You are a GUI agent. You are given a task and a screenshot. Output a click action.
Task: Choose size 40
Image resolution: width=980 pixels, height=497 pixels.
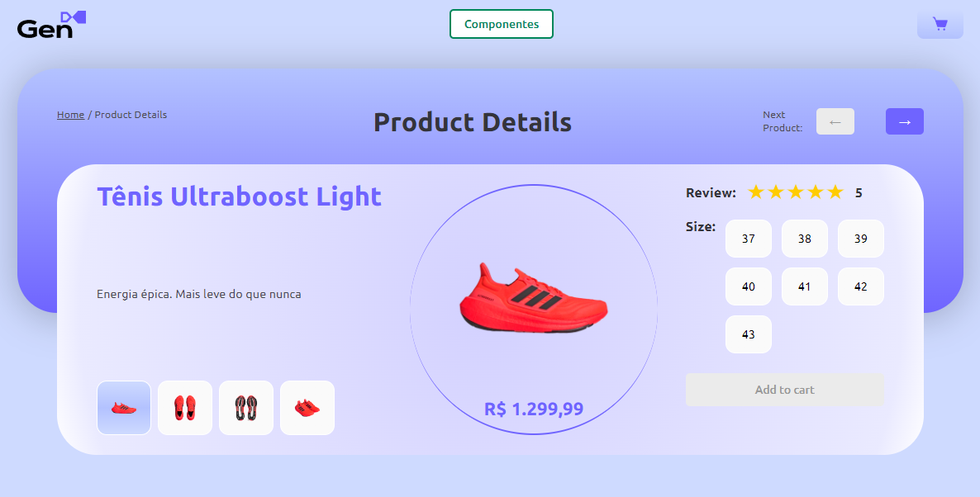coord(749,286)
